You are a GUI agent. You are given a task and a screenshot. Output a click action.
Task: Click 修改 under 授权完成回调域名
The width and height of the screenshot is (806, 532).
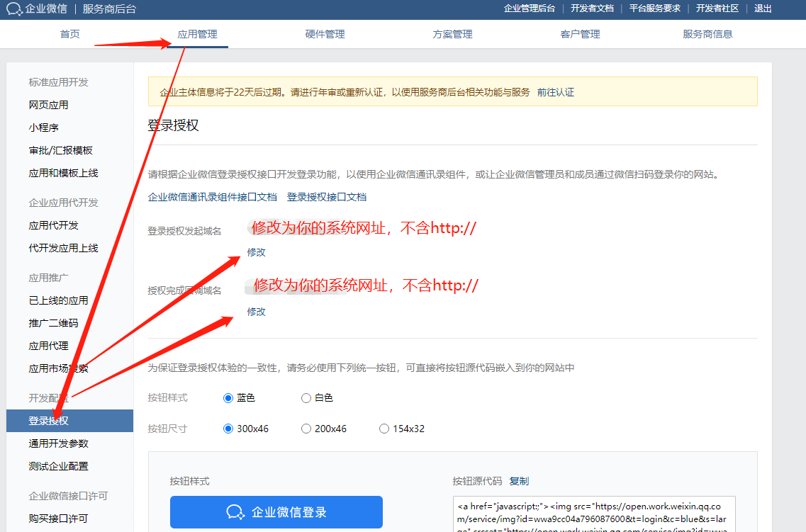[256, 312]
